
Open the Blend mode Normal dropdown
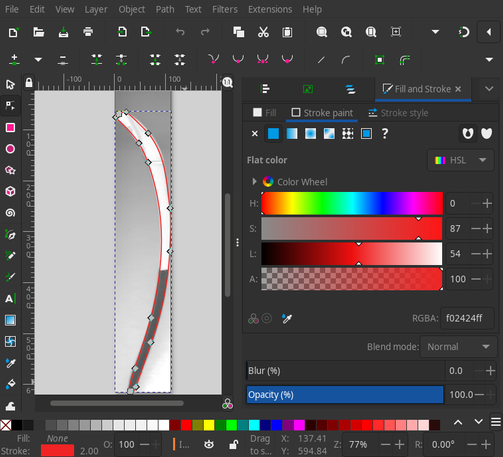pos(457,347)
